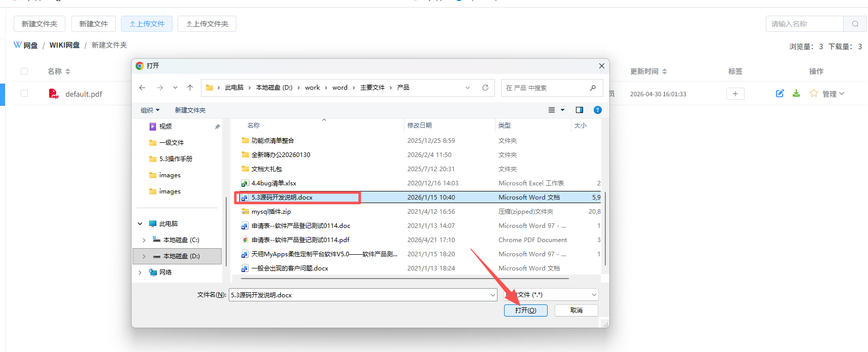Go back in the file dialog
The height and width of the screenshot is (352, 868).
coord(142,88)
